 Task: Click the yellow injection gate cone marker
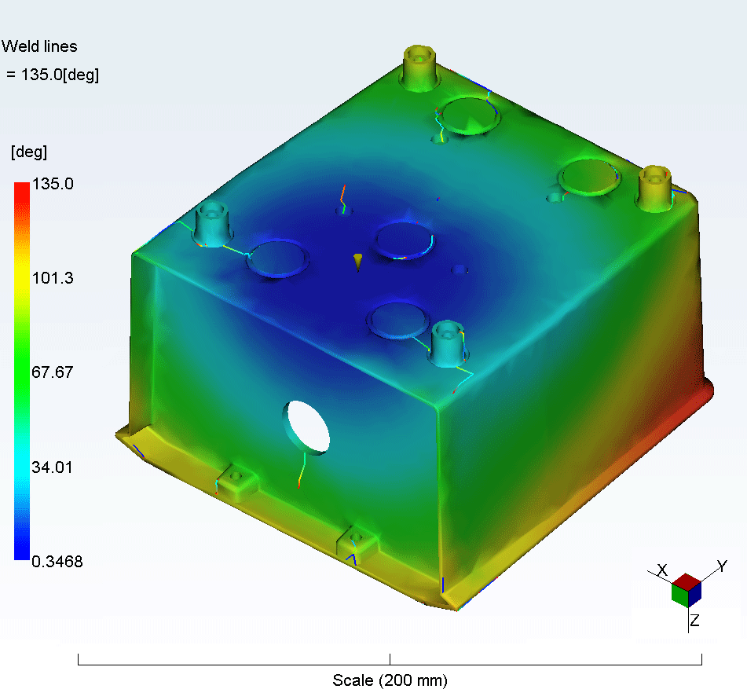(357, 261)
